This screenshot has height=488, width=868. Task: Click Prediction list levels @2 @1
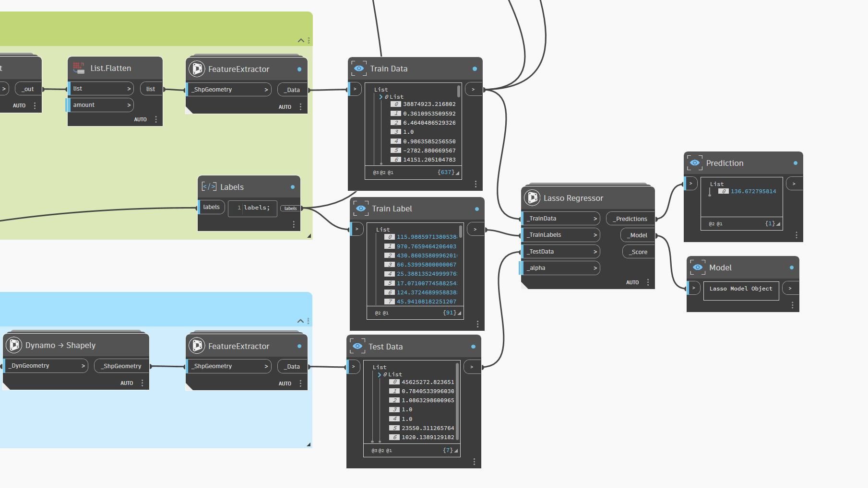point(715,224)
